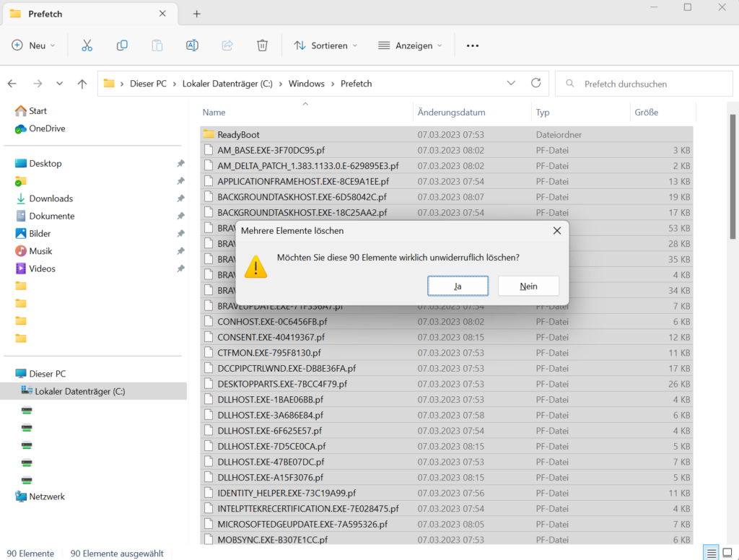Refresh the Prefetch folder view
Image resolution: width=739 pixels, height=560 pixels.
point(535,83)
